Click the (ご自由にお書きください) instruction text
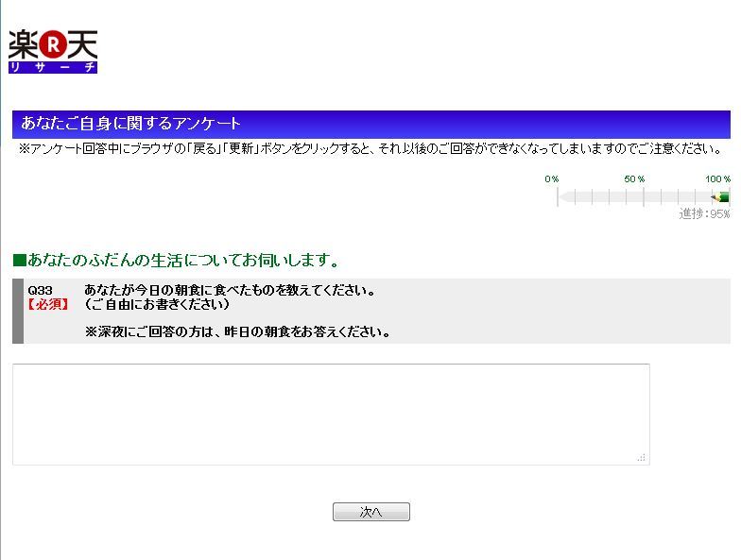The image size is (741, 560). [x=157, y=305]
